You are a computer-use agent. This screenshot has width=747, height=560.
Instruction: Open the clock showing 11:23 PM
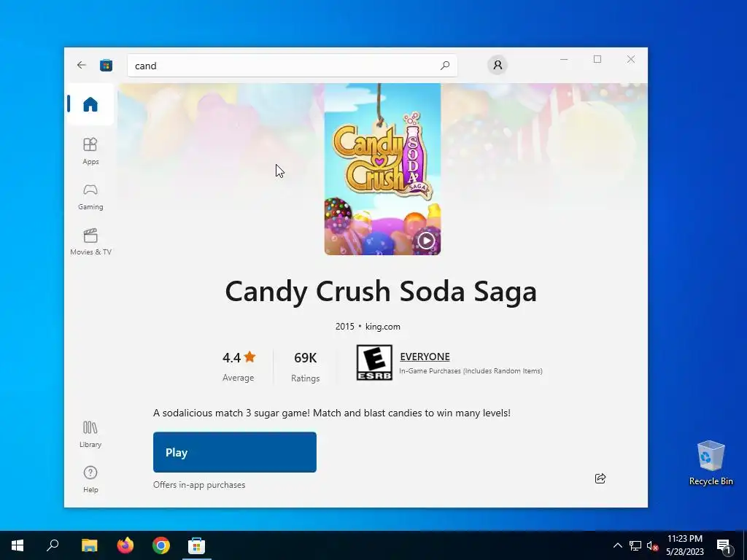pyautogui.click(x=684, y=545)
